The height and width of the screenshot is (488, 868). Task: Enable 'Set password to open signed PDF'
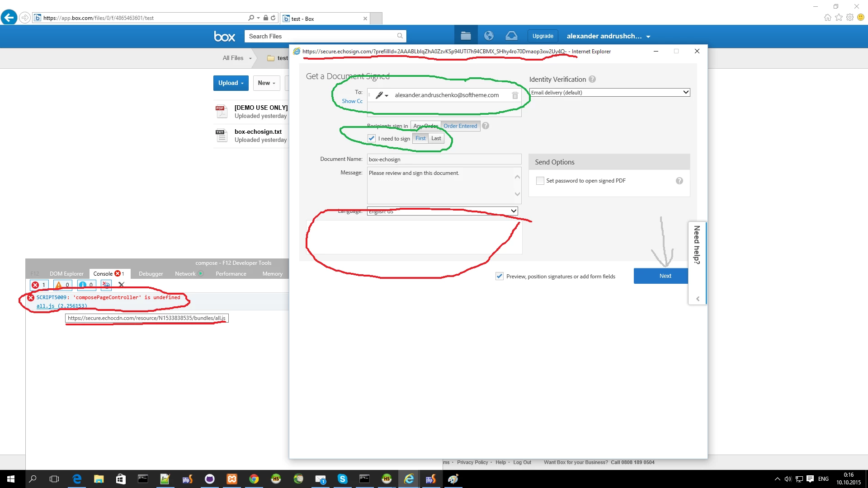[x=540, y=181]
